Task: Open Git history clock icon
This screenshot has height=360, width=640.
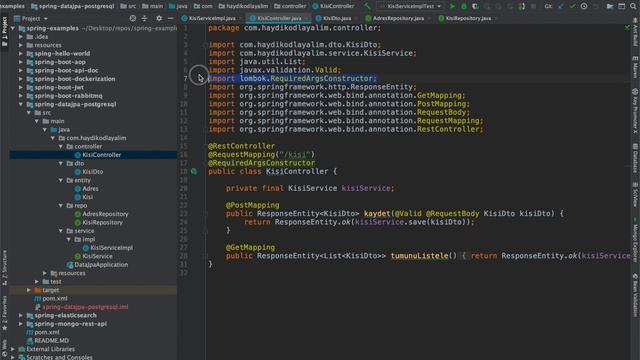Action: 584,6
